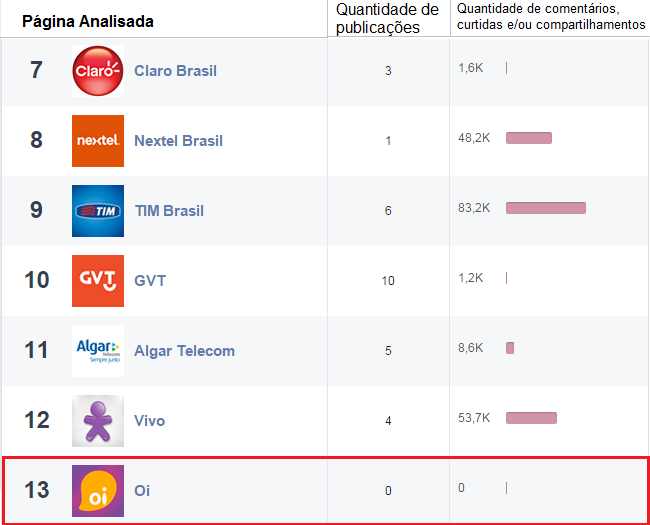
Task: Click the Vivo 53,7K engagement bar
Action: pyautogui.click(x=531, y=418)
